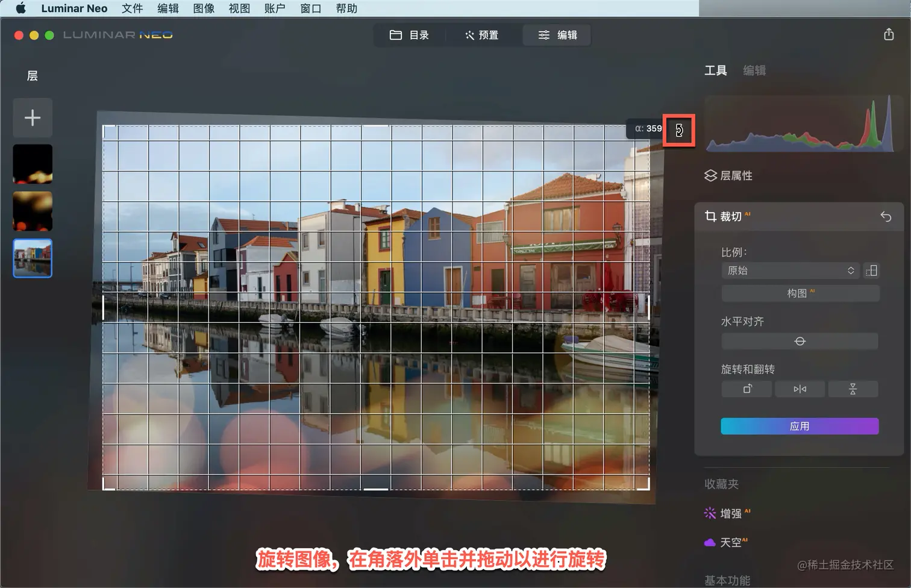
Task: Swap crop ratio orientation icon
Action: pyautogui.click(x=871, y=271)
